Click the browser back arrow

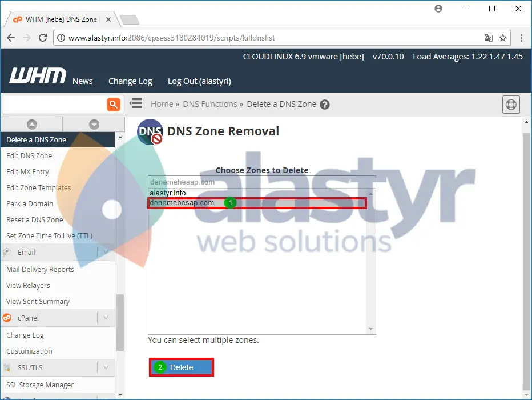point(11,38)
